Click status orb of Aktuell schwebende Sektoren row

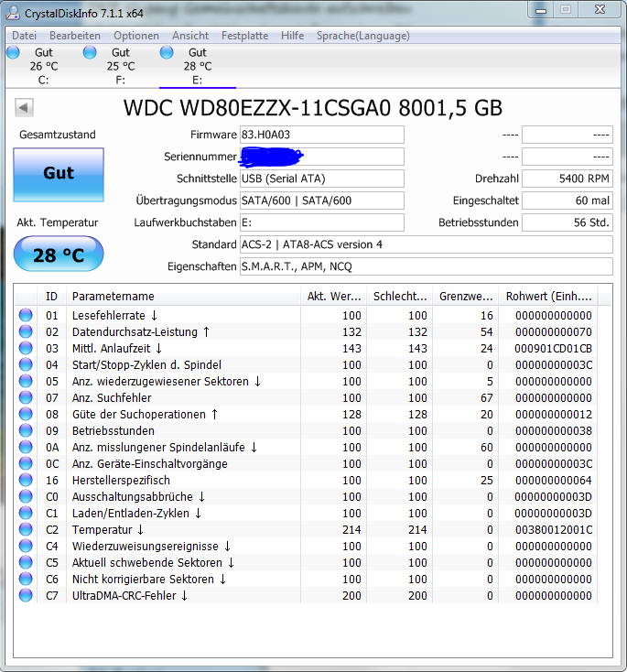(x=26, y=562)
